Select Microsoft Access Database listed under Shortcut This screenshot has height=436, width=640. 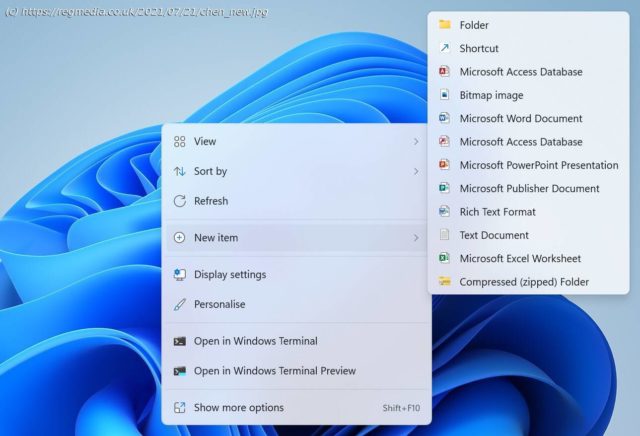(x=529, y=71)
